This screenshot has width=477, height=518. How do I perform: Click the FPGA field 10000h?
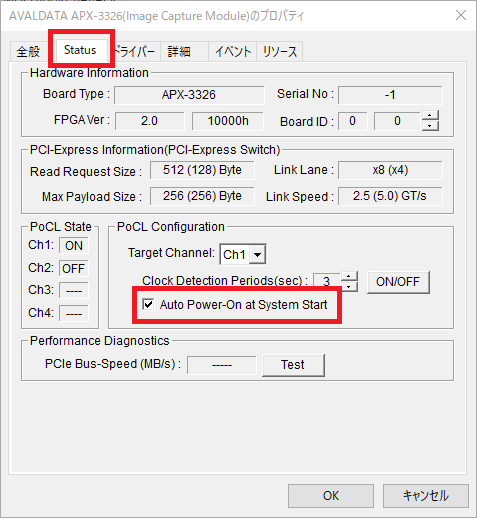click(228, 121)
